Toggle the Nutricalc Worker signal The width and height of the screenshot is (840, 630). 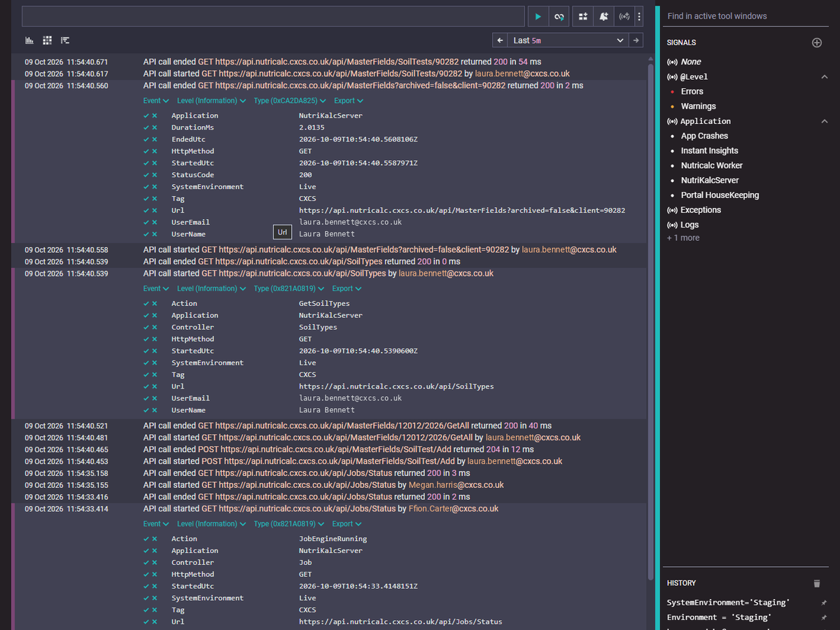pyautogui.click(x=711, y=165)
